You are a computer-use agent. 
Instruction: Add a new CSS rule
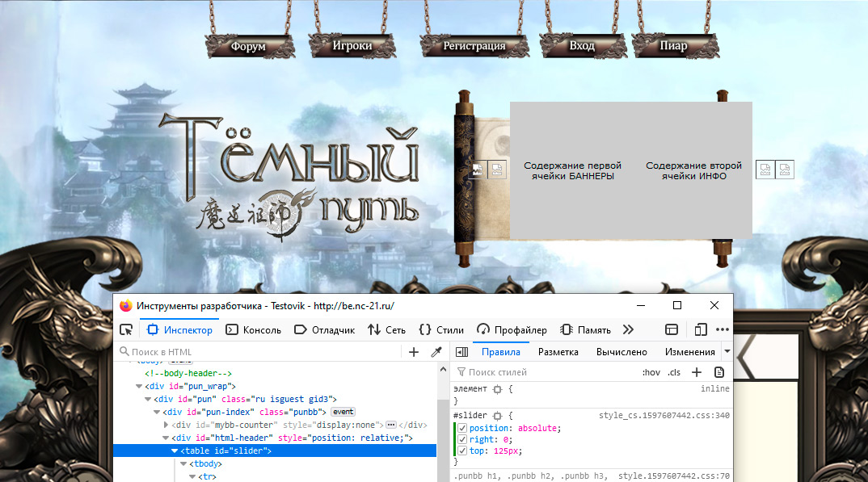tap(697, 372)
